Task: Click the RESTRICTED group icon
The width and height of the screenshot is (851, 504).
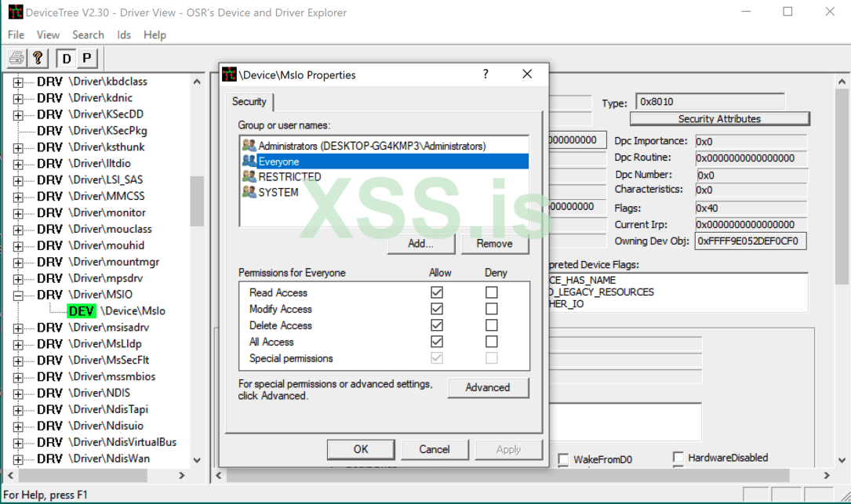Action: point(249,176)
